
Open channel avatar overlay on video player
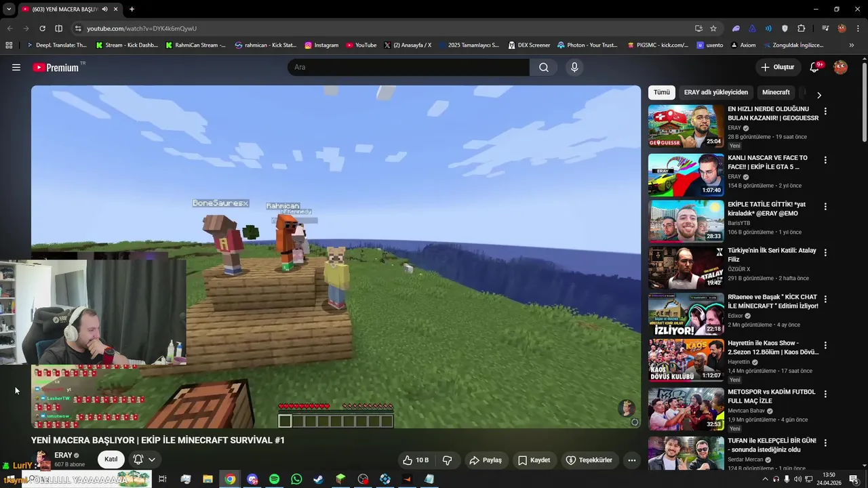627,408
